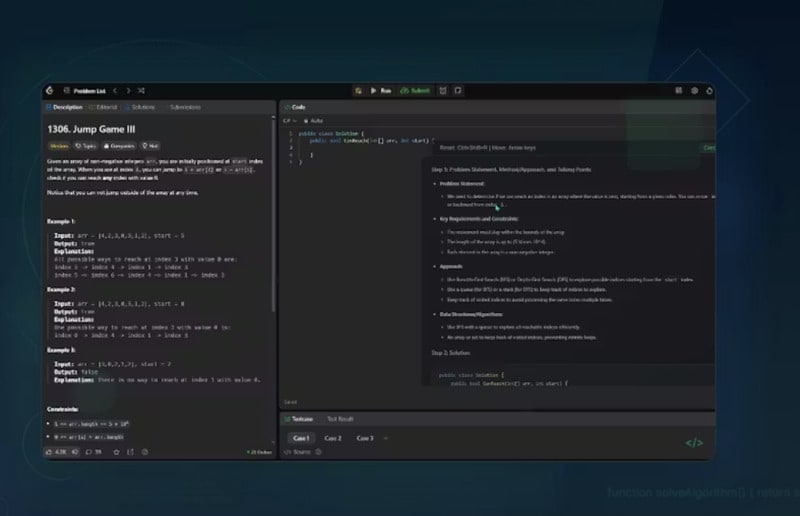
Task: Expand the Topics tag
Action: coord(85,145)
